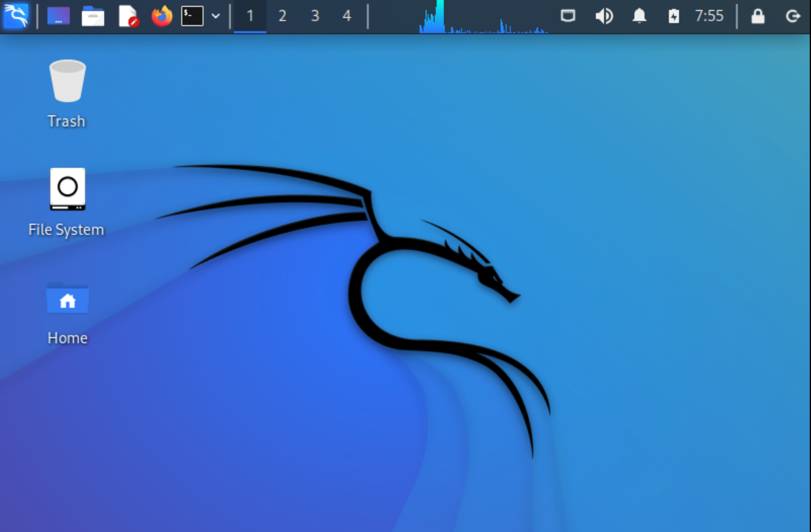The height and width of the screenshot is (532, 811).
Task: Click the volume speaker icon
Action: (x=604, y=16)
